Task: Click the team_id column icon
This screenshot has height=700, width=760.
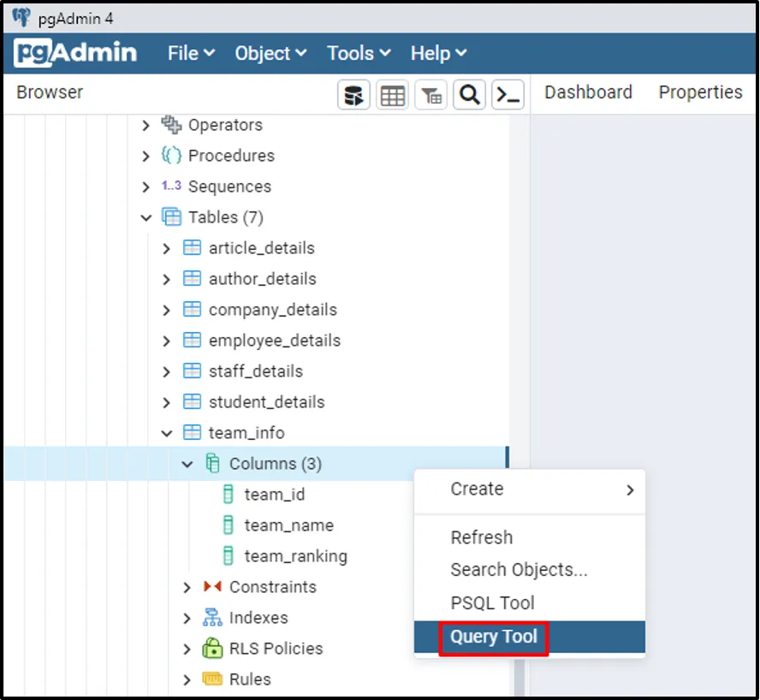Action: tap(229, 495)
